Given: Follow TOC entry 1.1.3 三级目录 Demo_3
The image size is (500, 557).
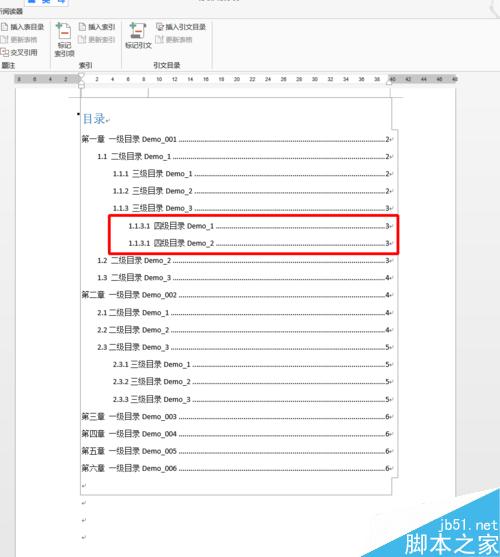Looking at the screenshot, I should coord(252,208).
